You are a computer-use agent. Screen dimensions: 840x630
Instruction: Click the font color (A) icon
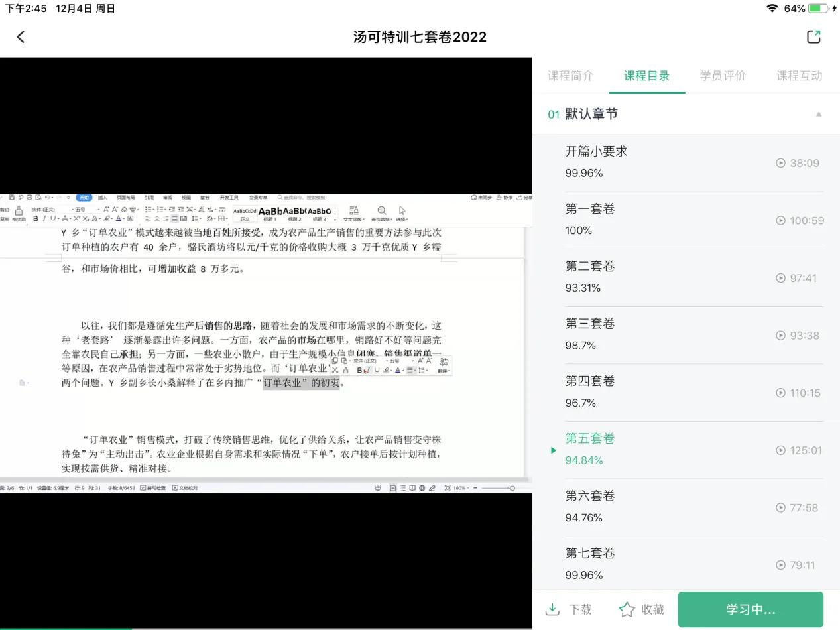[x=118, y=219]
